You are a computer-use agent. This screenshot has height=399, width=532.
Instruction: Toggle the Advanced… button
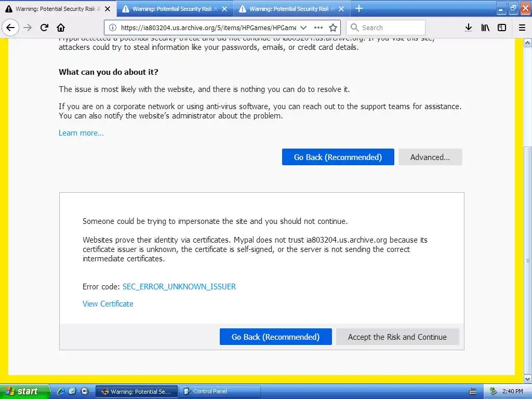[x=430, y=157]
